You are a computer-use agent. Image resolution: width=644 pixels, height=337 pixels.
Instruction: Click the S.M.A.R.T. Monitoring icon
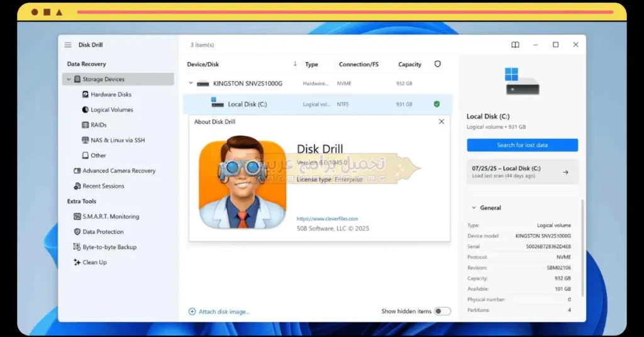(77, 216)
